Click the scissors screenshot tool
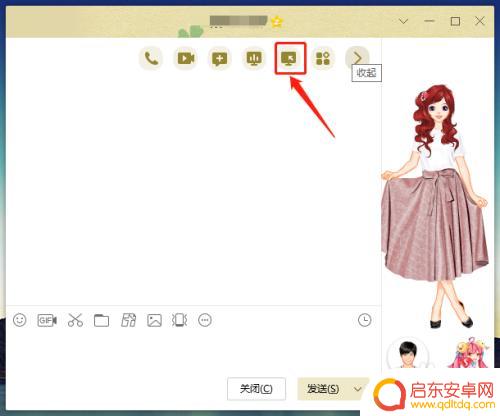Screen dimensions: 500x416 point(75,320)
